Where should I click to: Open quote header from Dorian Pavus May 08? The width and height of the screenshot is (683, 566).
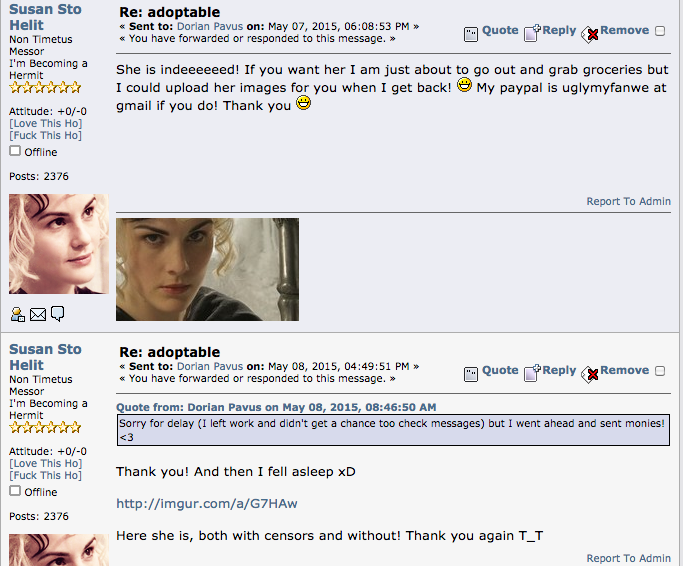point(276,407)
